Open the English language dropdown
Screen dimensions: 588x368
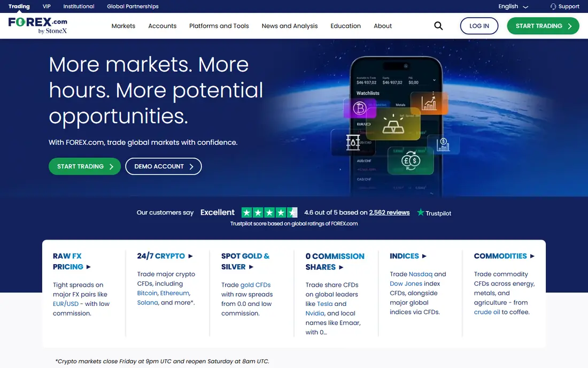[x=513, y=6]
